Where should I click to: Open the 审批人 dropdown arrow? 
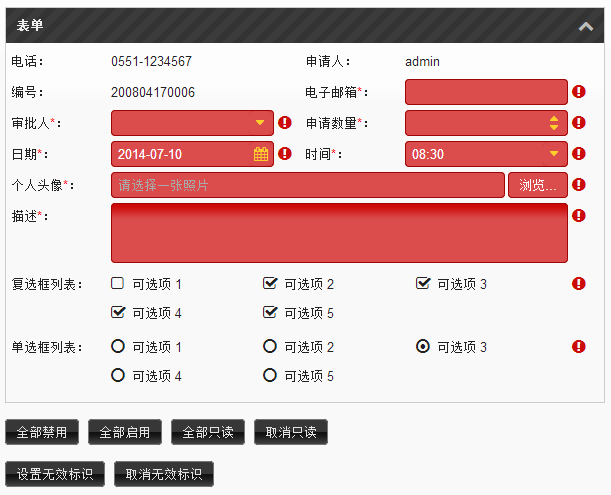pyautogui.click(x=260, y=123)
